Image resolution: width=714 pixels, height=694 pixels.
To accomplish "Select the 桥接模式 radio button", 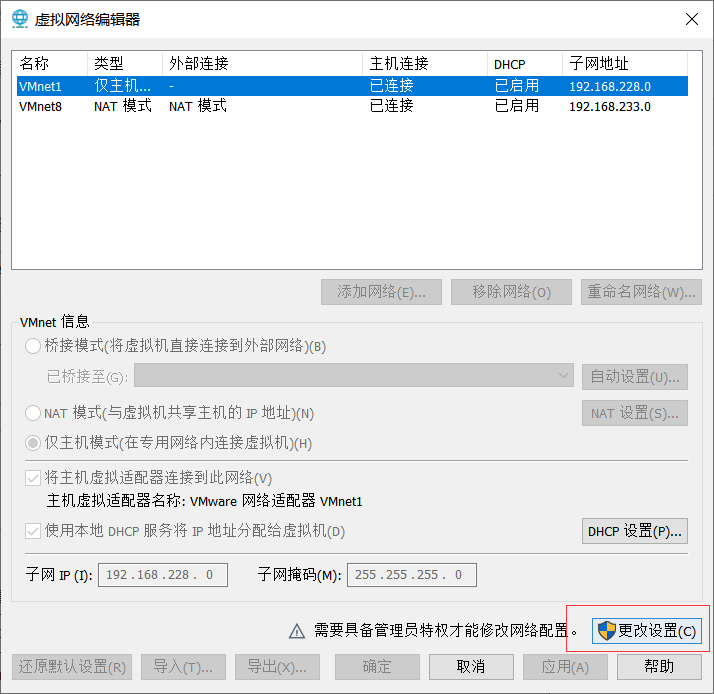I will pyautogui.click(x=33, y=346).
